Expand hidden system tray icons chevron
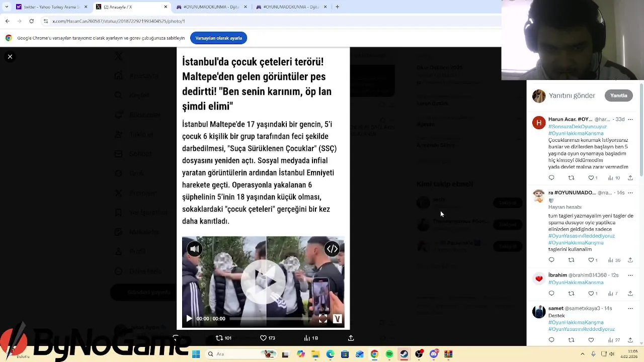This screenshot has width=644, height=362. point(583,354)
